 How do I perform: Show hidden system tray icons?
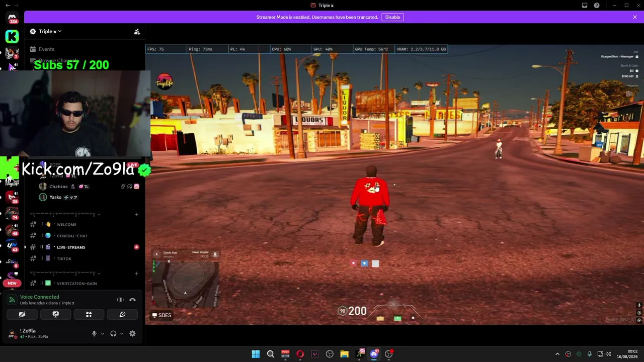click(x=557, y=354)
